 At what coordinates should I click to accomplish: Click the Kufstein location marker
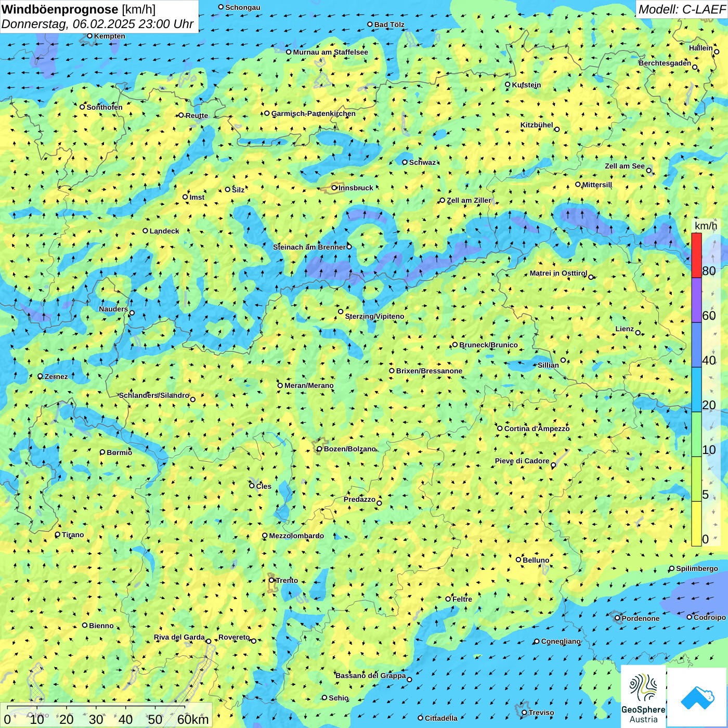508,84
